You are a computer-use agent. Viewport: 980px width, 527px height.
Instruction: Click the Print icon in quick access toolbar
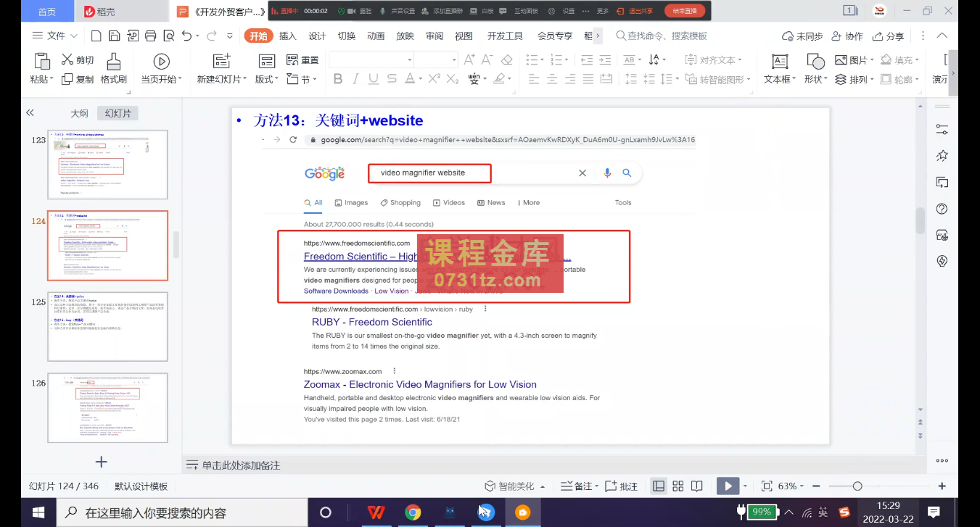pos(150,36)
